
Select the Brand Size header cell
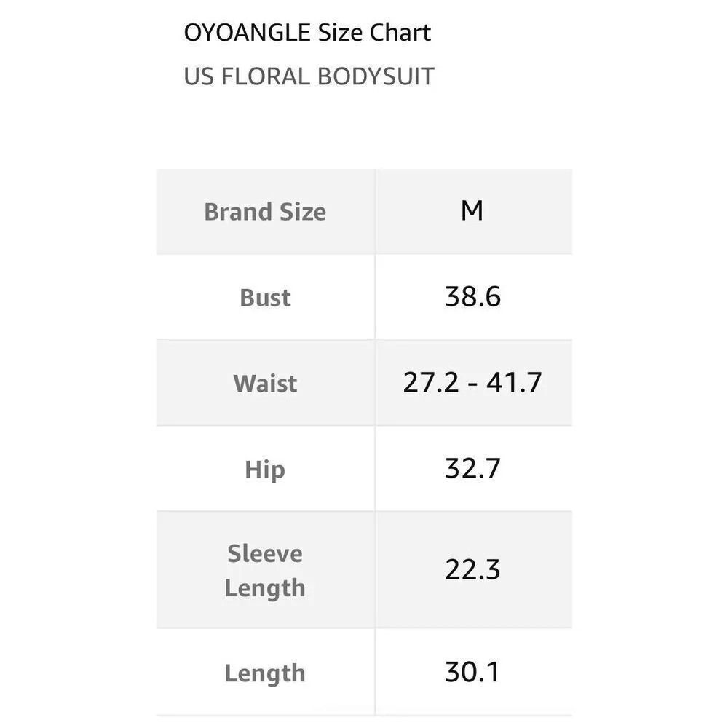pos(265,212)
